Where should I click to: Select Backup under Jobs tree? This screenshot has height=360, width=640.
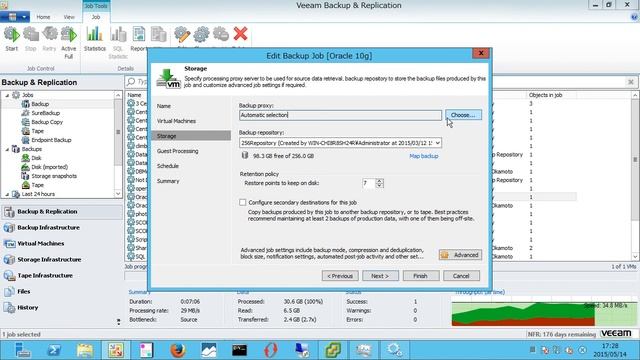(x=40, y=104)
